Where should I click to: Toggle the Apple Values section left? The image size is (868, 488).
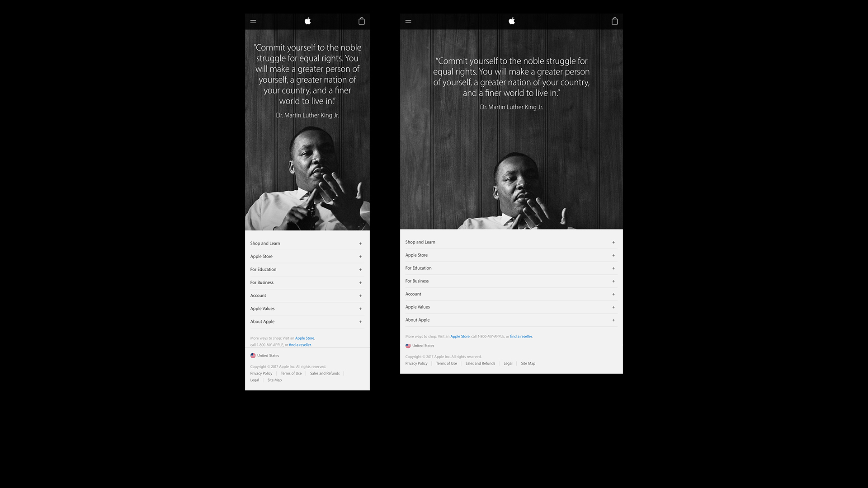306,308
